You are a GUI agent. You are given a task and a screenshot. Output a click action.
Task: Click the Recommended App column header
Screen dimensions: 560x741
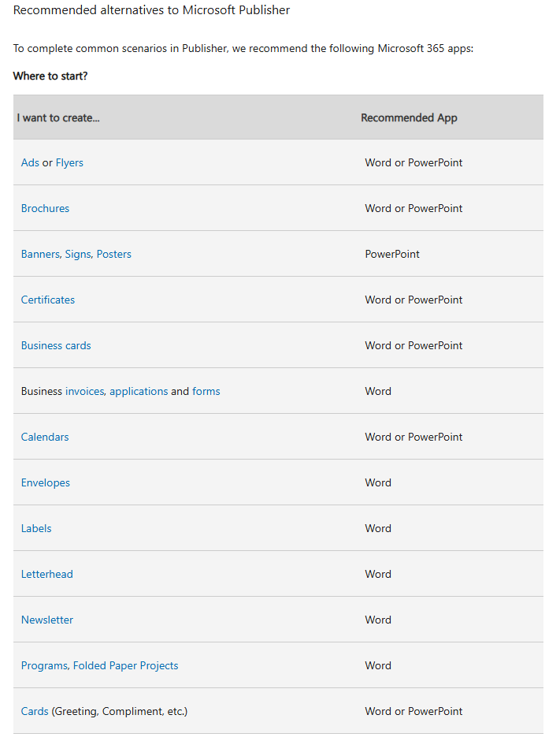point(409,117)
